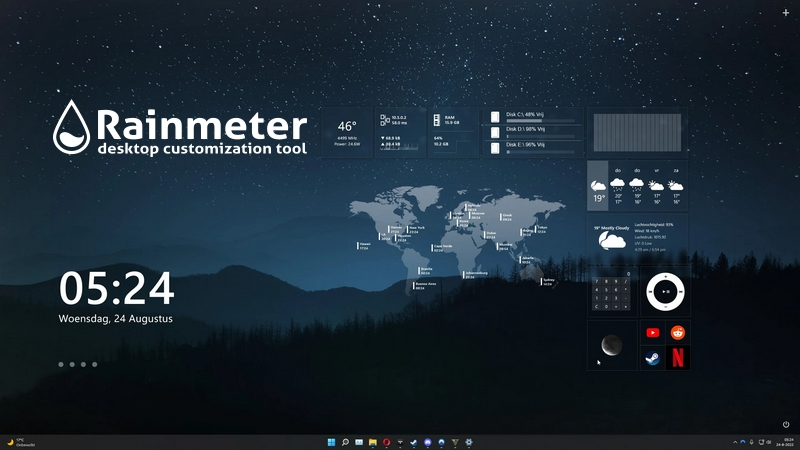Open Opera browser in the taskbar
Screen dimensions: 800x450
point(386,442)
